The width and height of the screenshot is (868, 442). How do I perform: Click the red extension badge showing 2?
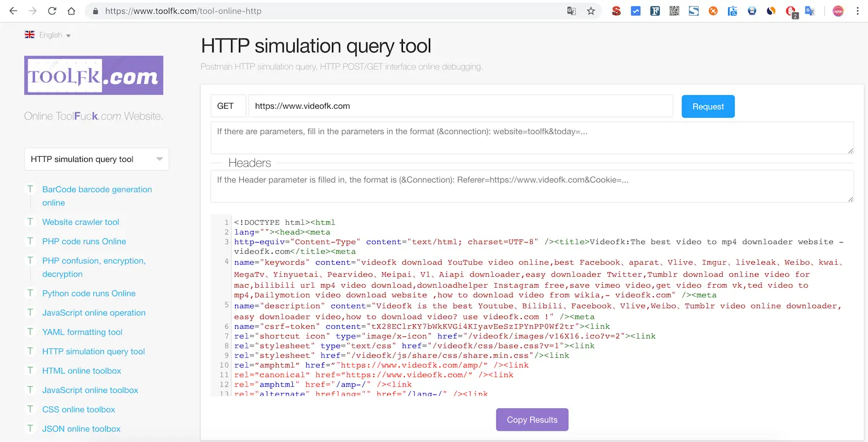790,10
